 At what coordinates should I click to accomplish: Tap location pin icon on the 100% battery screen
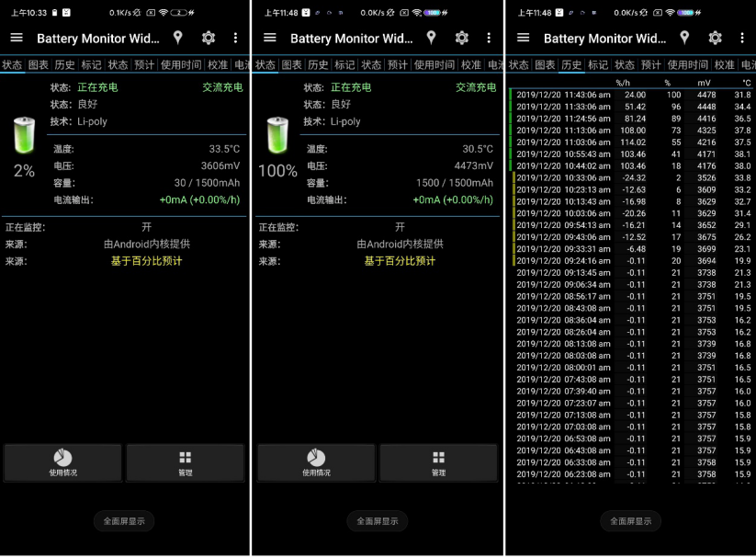[x=431, y=38]
